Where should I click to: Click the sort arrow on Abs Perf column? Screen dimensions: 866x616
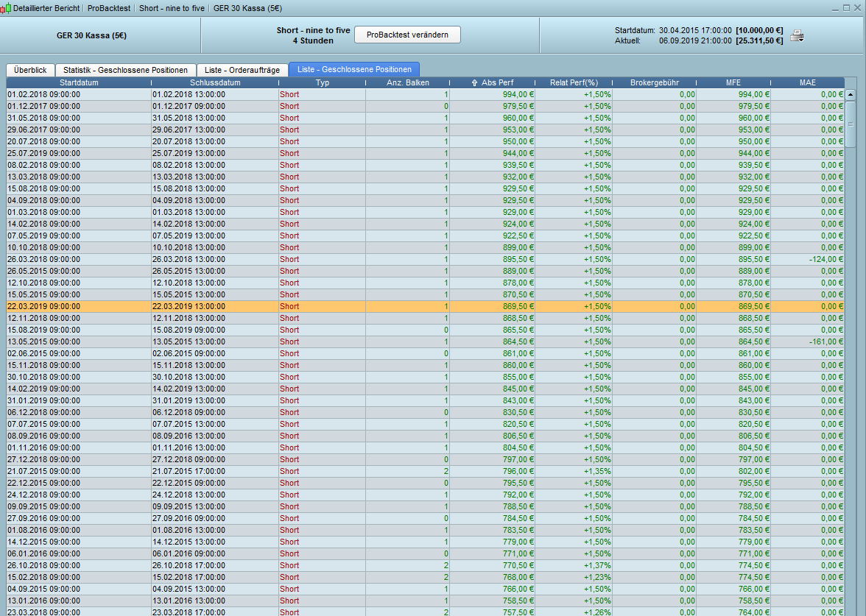pyautogui.click(x=474, y=82)
